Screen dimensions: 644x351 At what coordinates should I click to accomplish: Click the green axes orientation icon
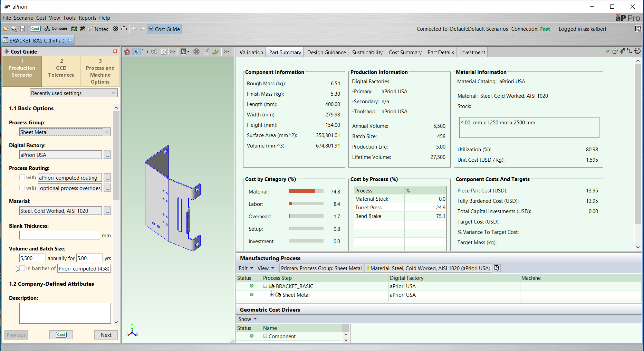coord(215,51)
